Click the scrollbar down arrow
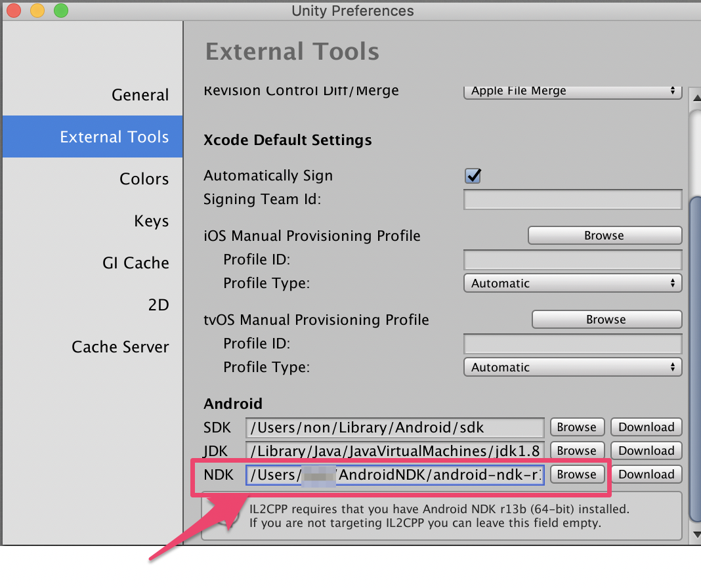Screen dimensions: 701x588 pyautogui.click(x=696, y=534)
